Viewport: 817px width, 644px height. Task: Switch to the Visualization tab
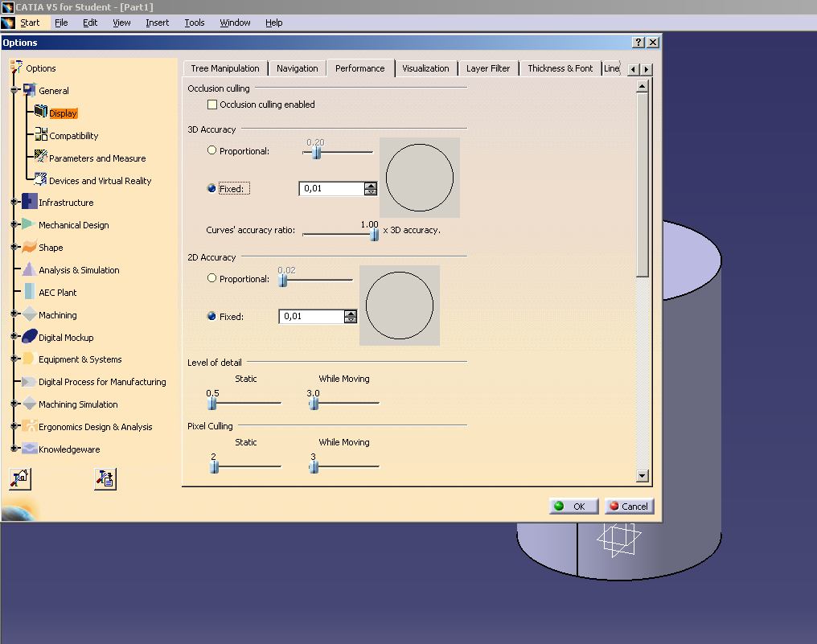425,68
